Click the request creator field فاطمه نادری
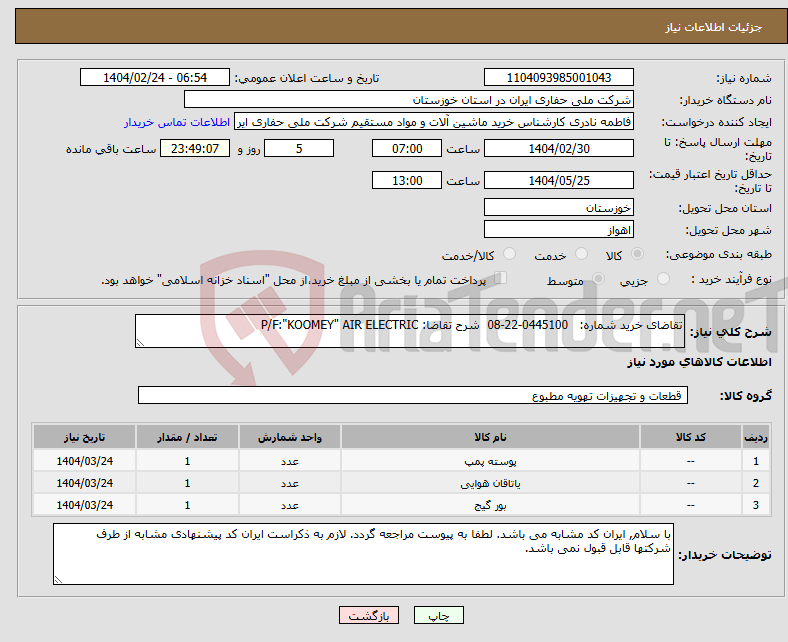Screen dimensions: 788x642 point(434,122)
